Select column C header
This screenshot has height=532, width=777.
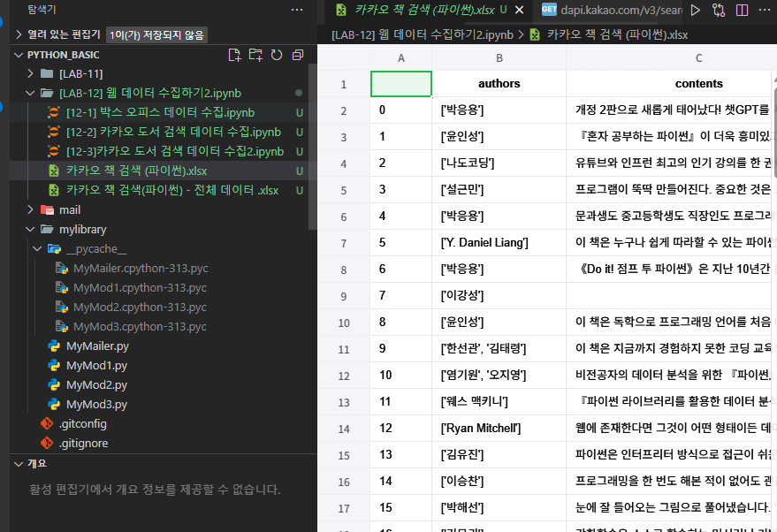(x=672, y=58)
